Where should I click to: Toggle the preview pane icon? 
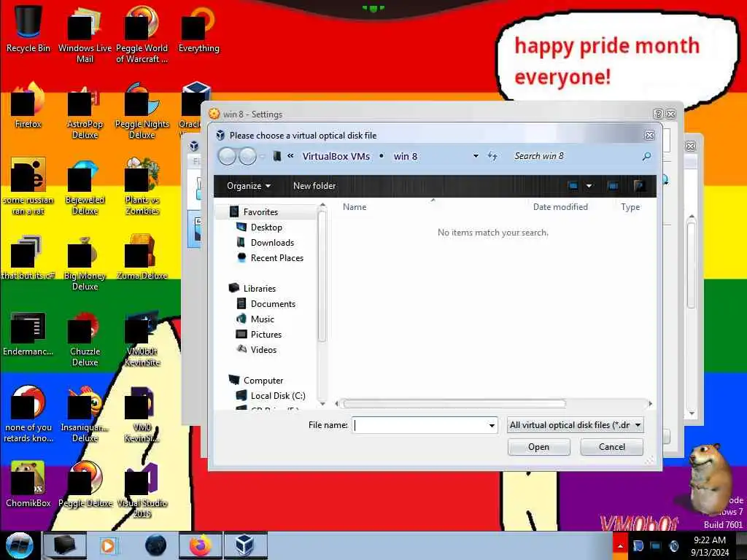point(613,186)
